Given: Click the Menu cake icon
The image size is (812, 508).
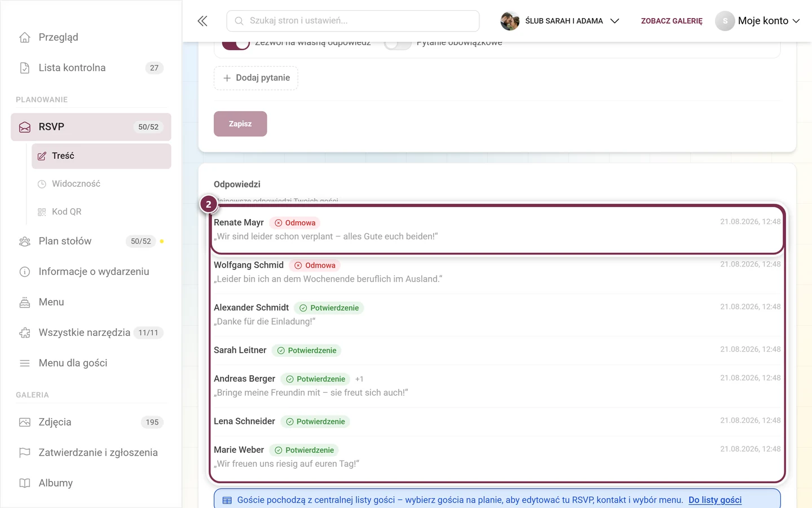Looking at the screenshot, I should coord(25,303).
